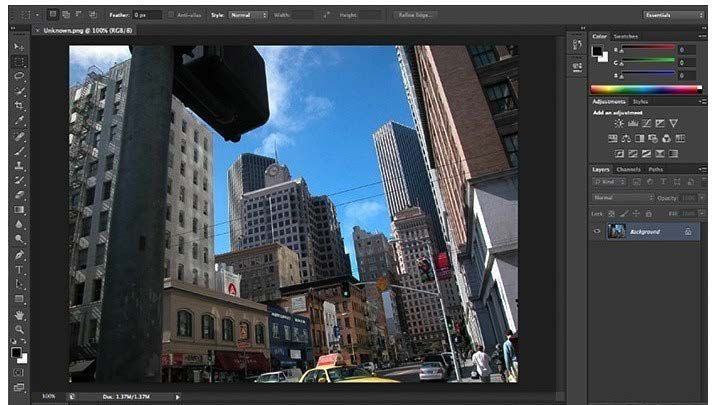Open the Adjustments panel flyout menu
Image resolution: width=716 pixels, height=405 pixels.
(702, 101)
